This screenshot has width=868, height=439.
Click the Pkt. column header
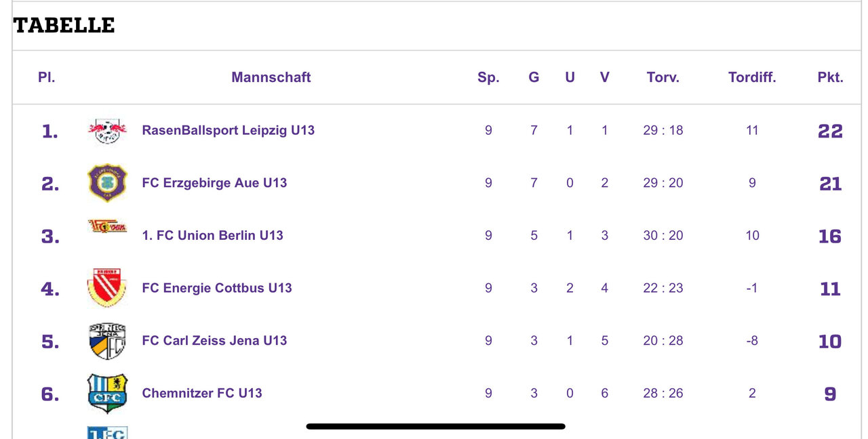click(830, 77)
